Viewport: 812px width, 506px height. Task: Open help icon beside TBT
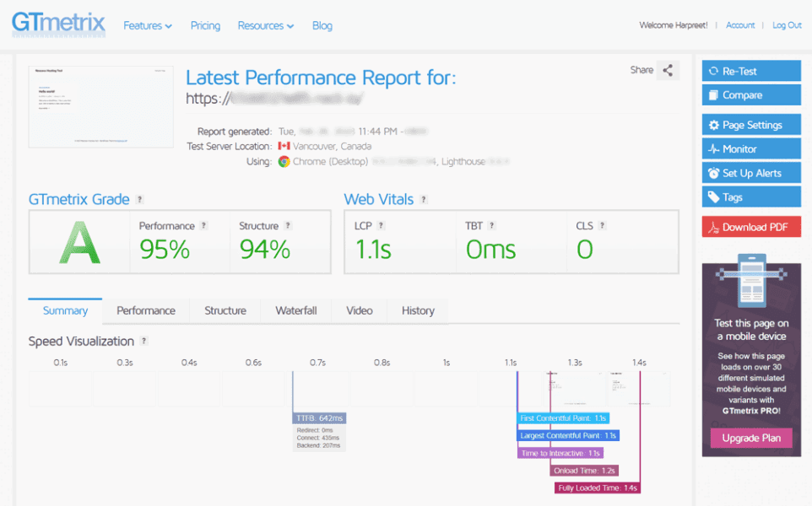pos(492,225)
